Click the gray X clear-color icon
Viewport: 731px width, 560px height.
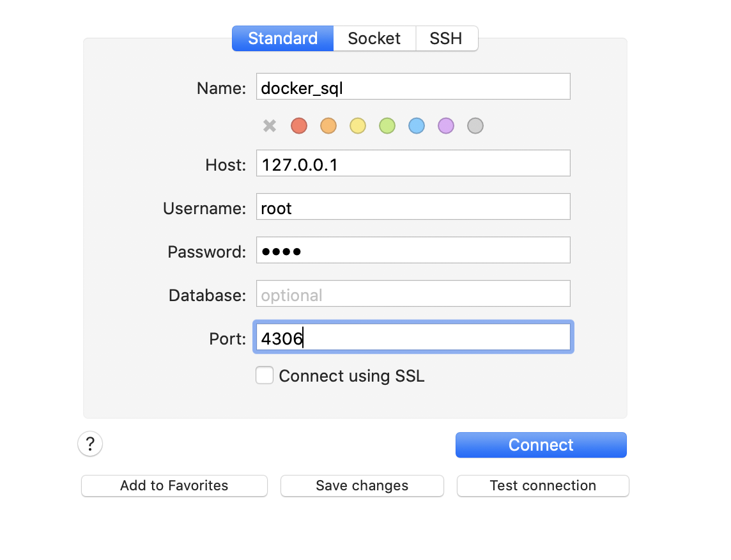coord(270,126)
